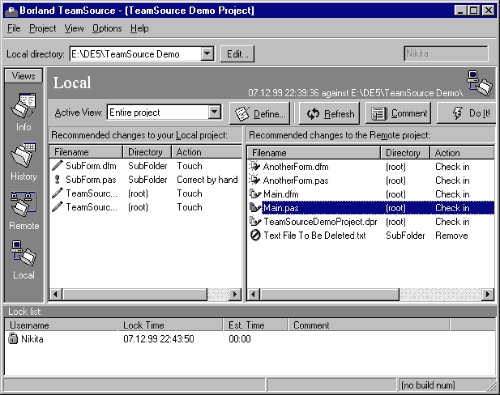Click the Local header computer icon
Screen dimensions: 500x395
coord(479,83)
